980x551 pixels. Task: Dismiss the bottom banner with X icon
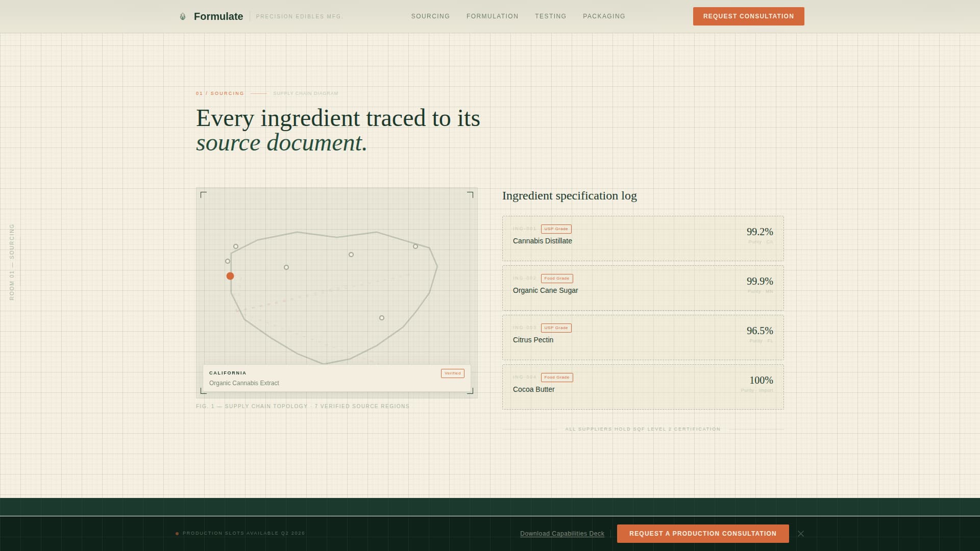click(x=801, y=534)
